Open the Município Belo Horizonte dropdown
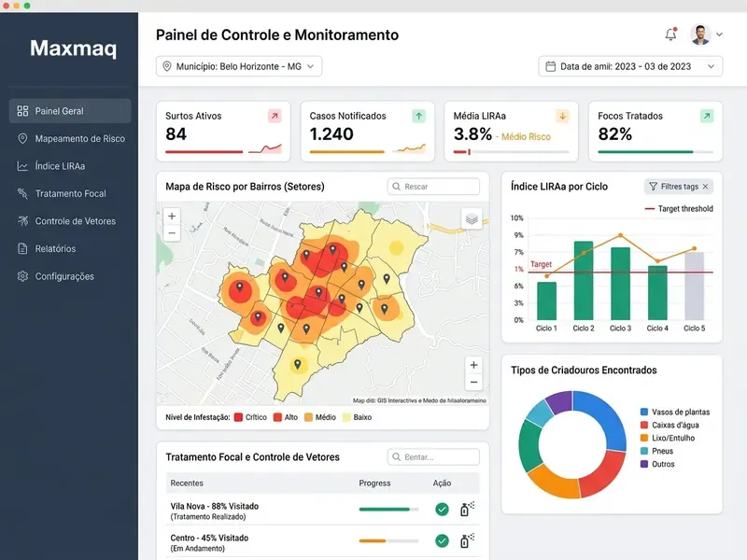Image resolution: width=747 pixels, height=560 pixels. (239, 66)
